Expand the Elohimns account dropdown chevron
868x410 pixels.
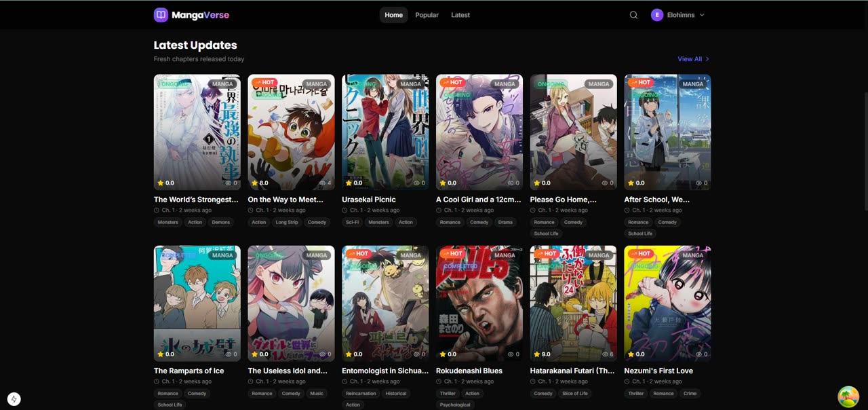coord(702,15)
